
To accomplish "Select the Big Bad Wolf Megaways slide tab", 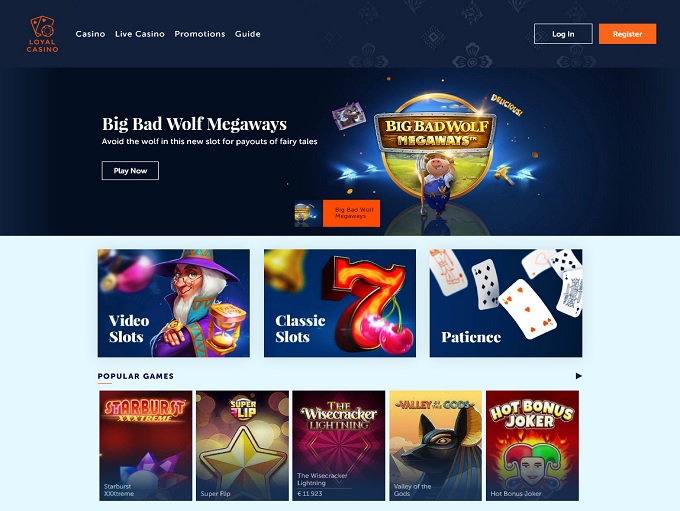I will [351, 213].
